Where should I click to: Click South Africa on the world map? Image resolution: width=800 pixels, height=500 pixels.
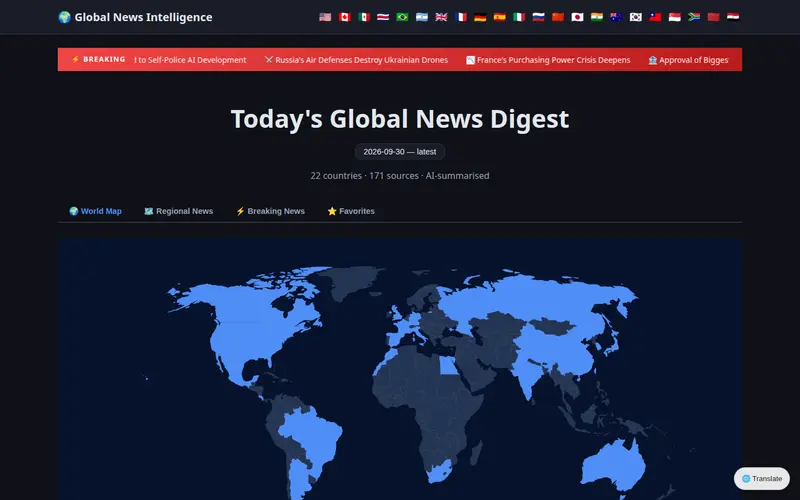click(440, 470)
